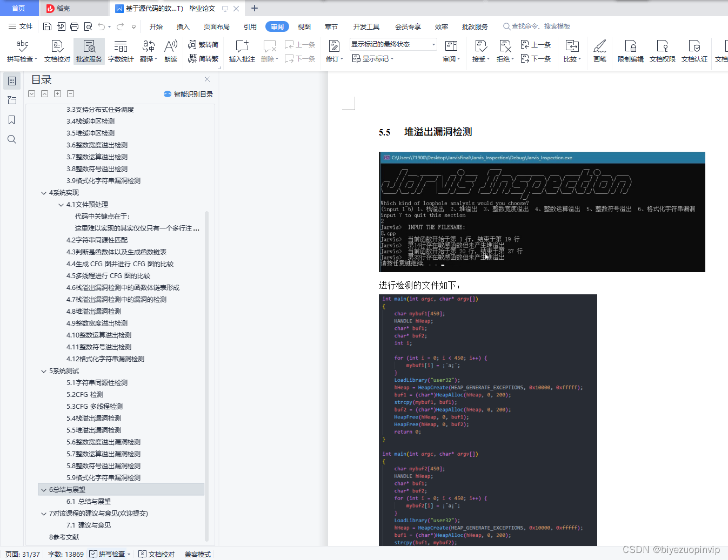Click the directory panel scrollbar
728x560 pixels.
point(207,324)
